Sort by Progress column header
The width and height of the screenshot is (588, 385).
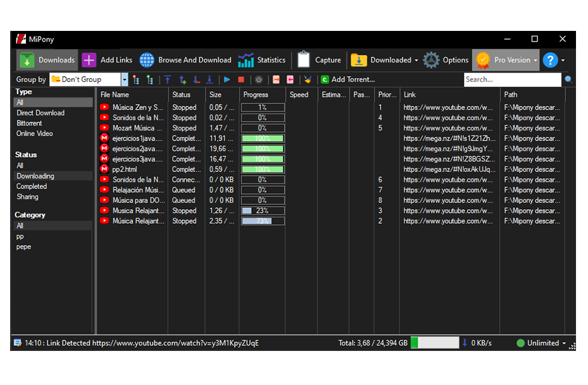click(x=262, y=95)
